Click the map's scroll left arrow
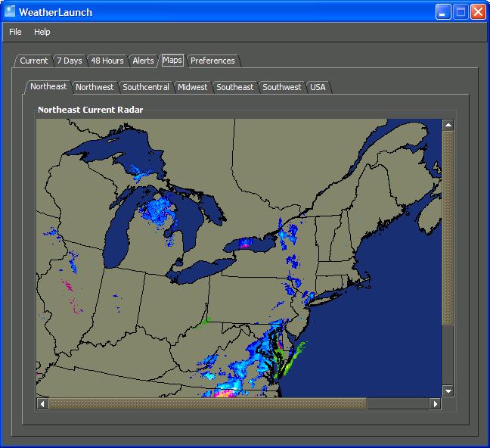Image resolution: width=490 pixels, height=448 pixels. (42, 404)
